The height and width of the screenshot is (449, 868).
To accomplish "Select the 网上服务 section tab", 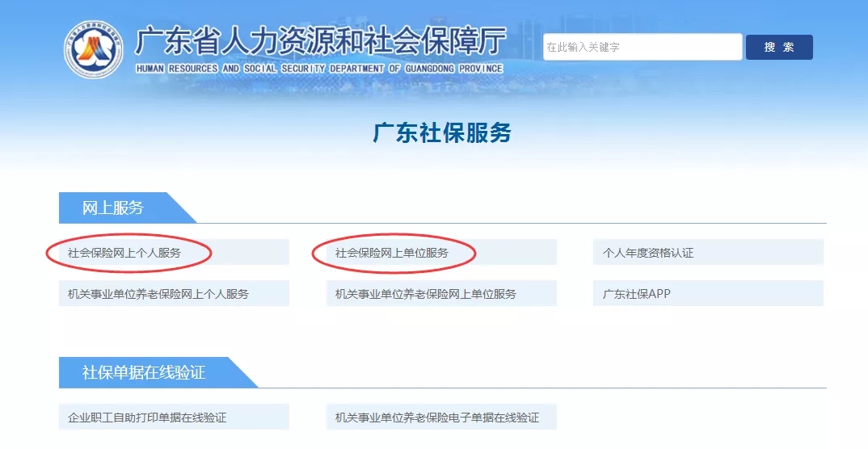I will [x=113, y=208].
